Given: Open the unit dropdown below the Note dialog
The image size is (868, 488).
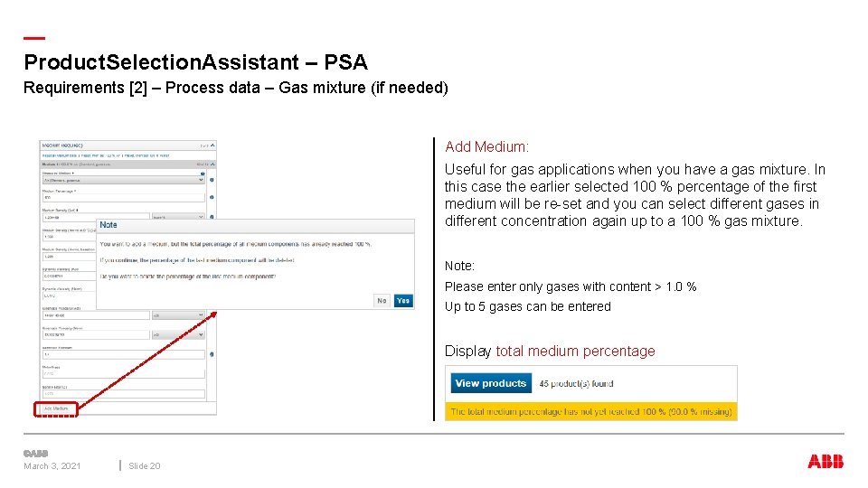Looking at the screenshot, I should [176, 315].
